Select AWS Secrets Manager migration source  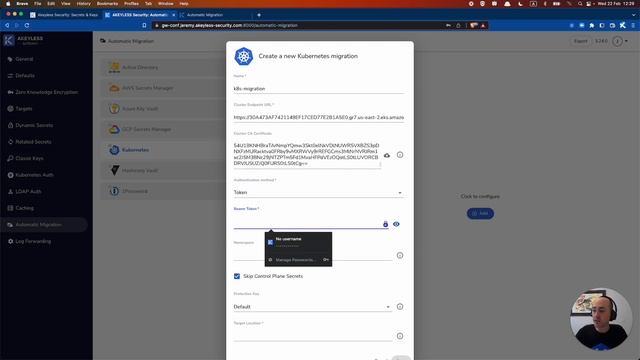[163, 88]
